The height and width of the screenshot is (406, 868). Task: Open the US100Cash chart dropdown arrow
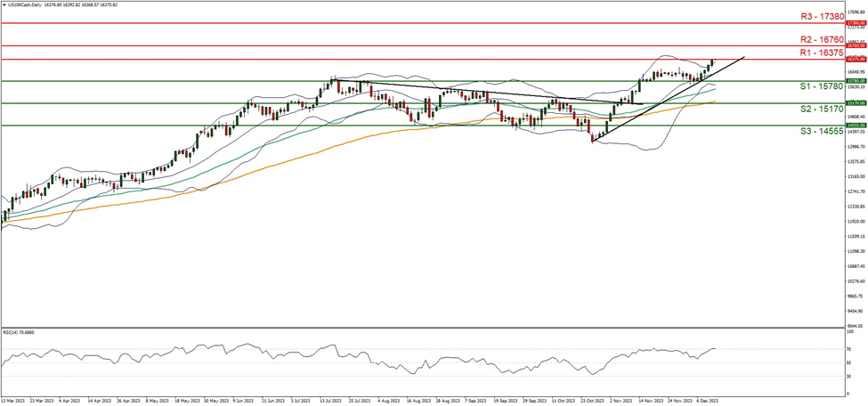[4, 4]
